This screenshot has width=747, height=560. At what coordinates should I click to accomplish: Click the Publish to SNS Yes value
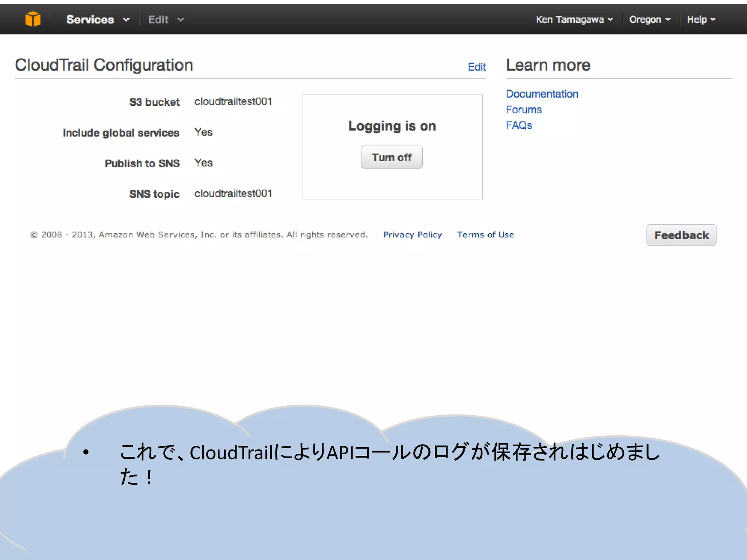click(204, 163)
